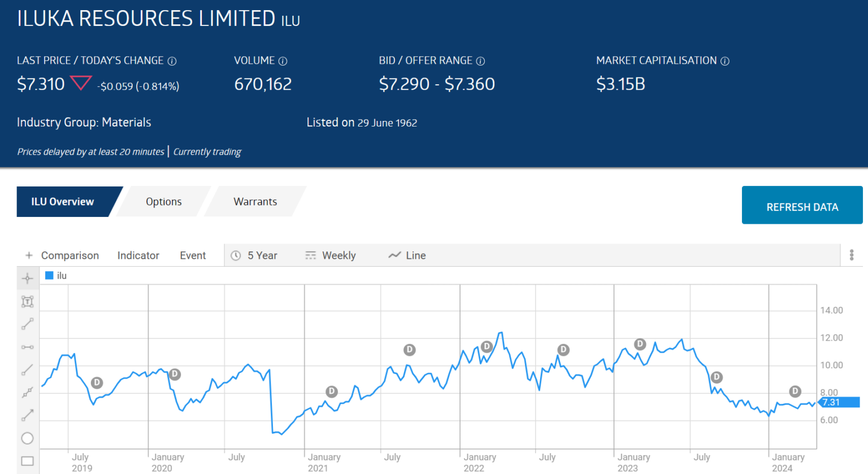This screenshot has width=868, height=474.
Task: Click the dividend marker after July 2022
Action: click(563, 350)
